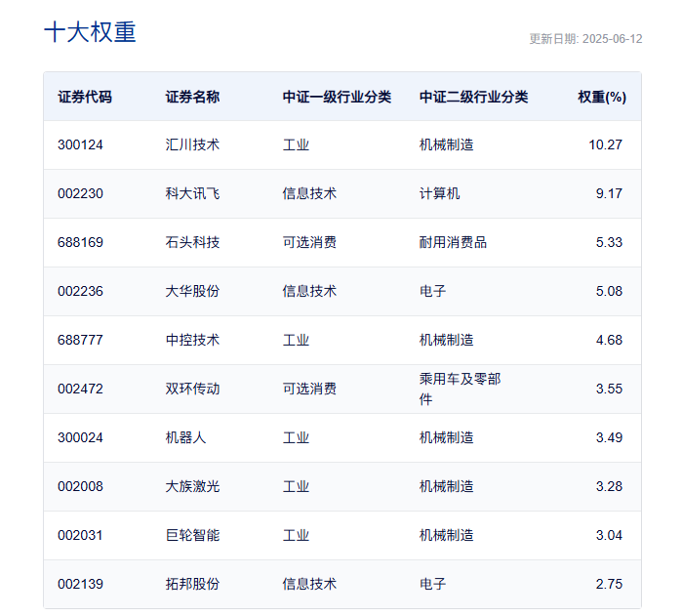Click the 中证一级行业分类 column header
Image resolution: width=682 pixels, height=616 pixels.
point(337,97)
